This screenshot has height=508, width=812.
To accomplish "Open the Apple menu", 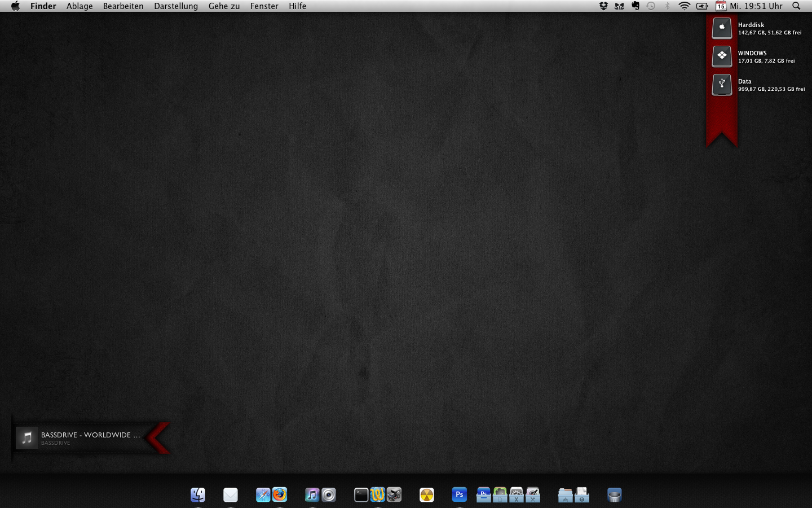I will [x=15, y=6].
